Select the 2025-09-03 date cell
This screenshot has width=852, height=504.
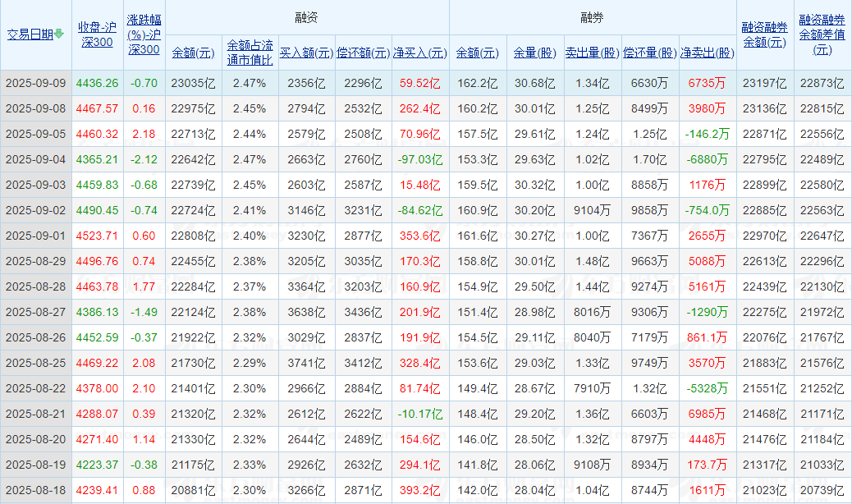click(36, 185)
